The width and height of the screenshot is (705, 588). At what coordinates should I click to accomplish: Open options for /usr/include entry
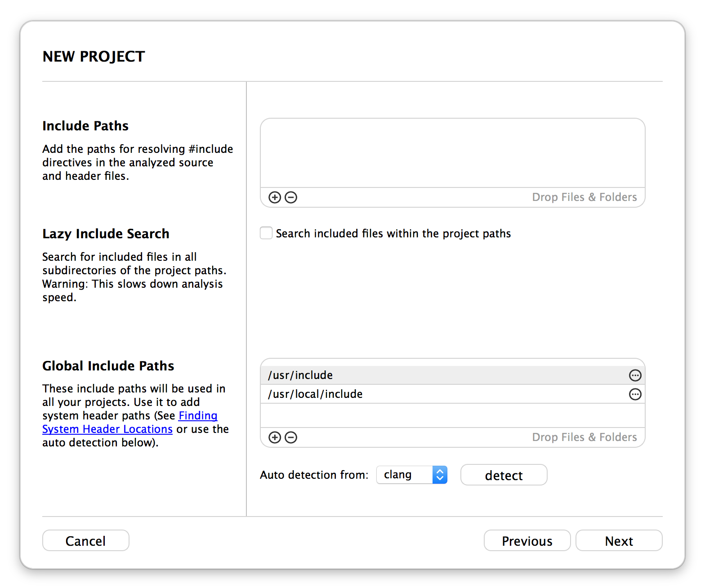635,375
